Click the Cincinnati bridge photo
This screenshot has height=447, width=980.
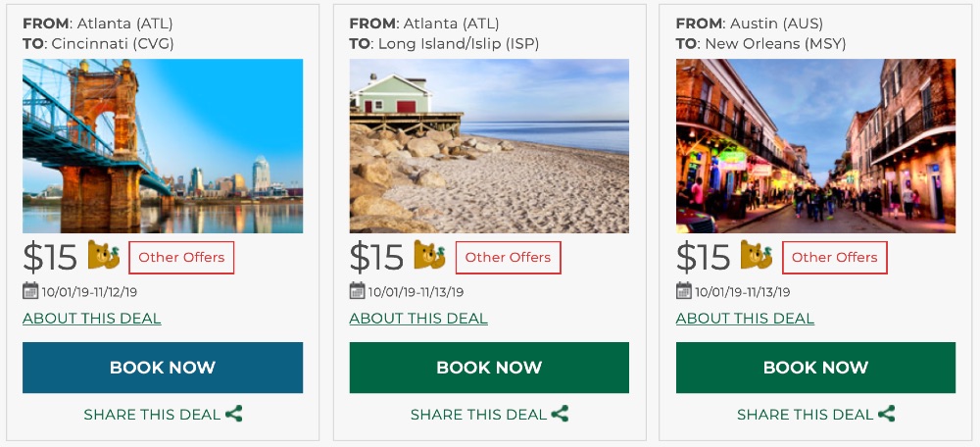pyautogui.click(x=163, y=146)
